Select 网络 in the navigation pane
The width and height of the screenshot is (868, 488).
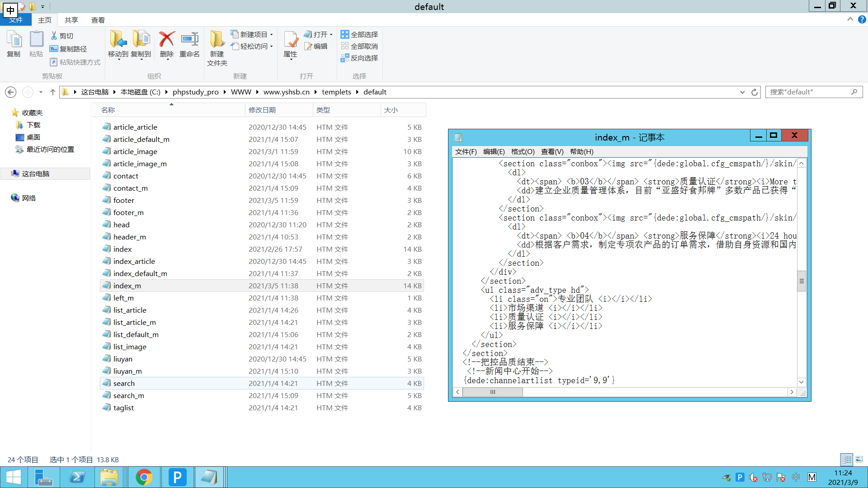(29, 198)
